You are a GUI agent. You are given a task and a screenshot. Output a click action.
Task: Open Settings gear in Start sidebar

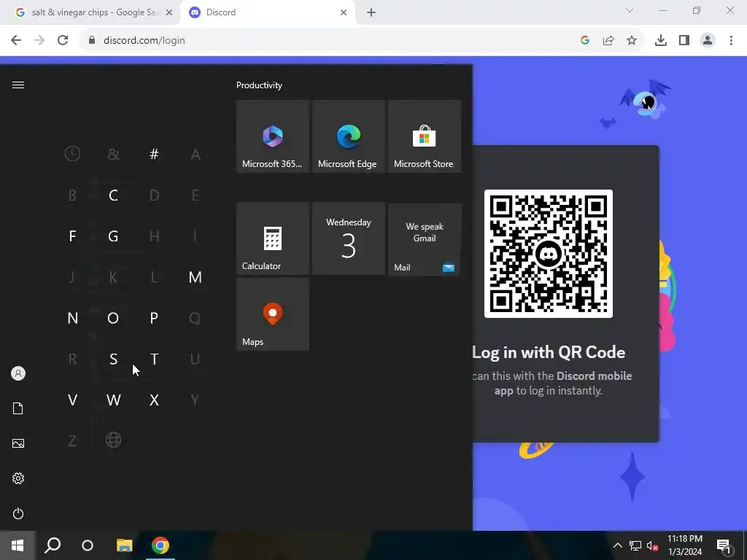point(18,478)
